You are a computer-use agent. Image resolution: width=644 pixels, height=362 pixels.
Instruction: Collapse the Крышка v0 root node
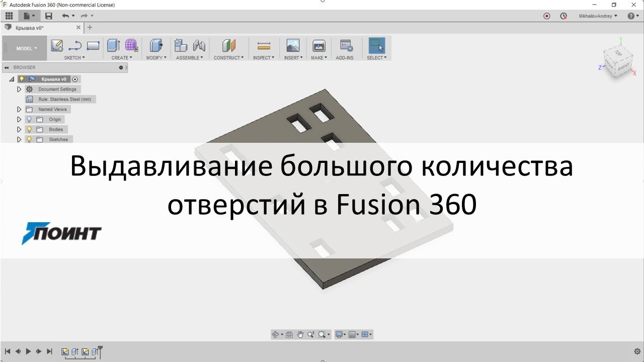point(12,79)
